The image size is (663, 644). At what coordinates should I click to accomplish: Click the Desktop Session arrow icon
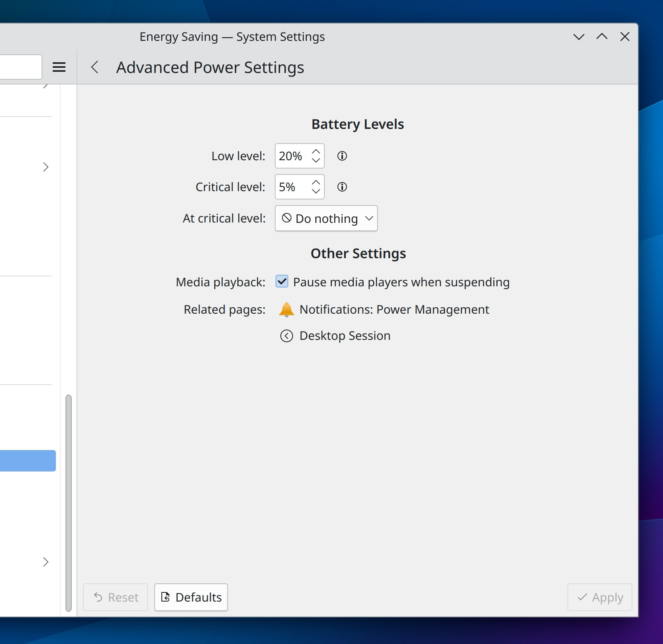286,336
